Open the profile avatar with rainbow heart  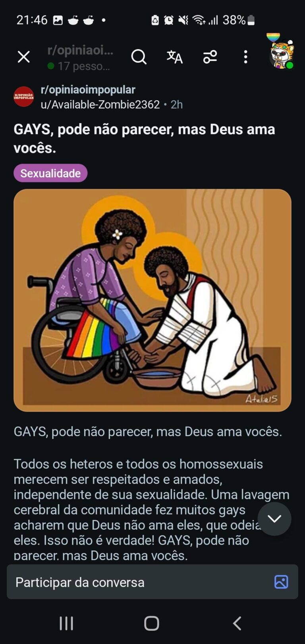click(x=281, y=52)
